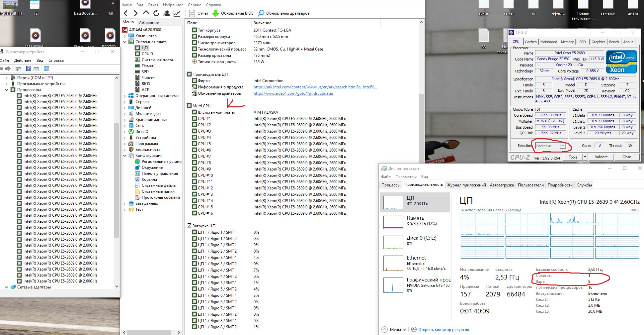Expand Порты (COM и LPT) in Device Manager
This screenshot has height=335, width=644.
click(6, 78)
